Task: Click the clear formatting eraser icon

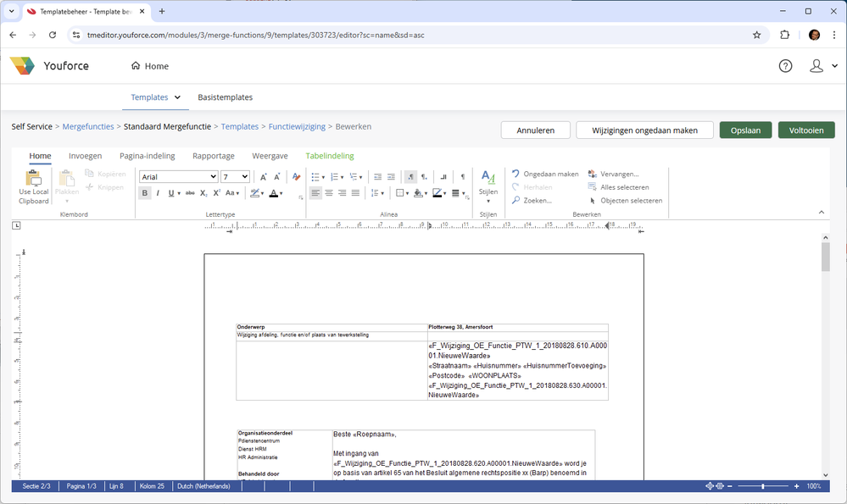Action: click(x=296, y=177)
